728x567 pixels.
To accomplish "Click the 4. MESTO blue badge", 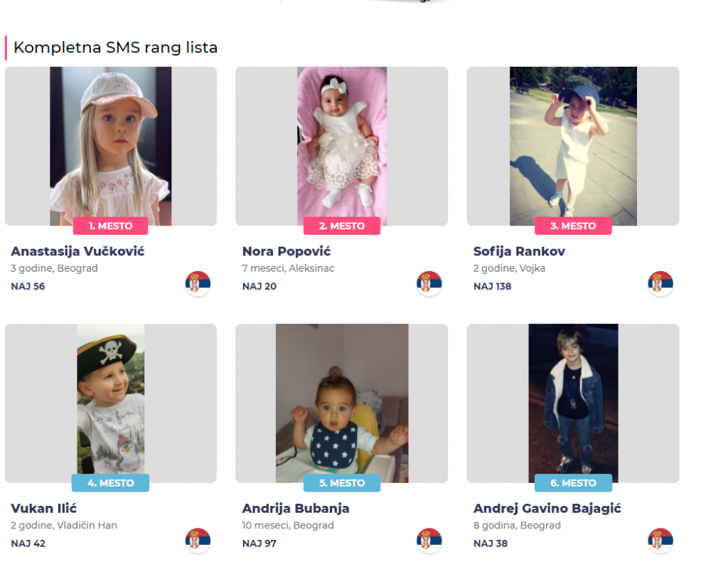I will pyautogui.click(x=110, y=483).
